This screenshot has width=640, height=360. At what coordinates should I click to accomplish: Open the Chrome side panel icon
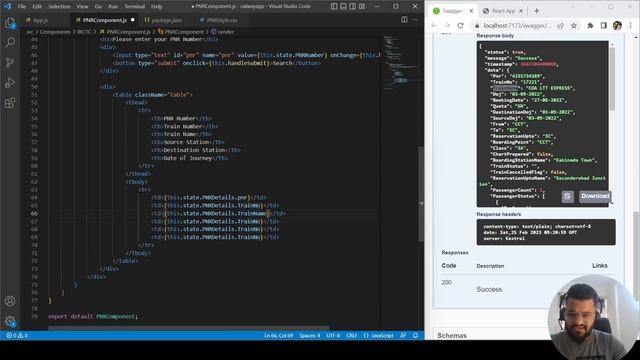[604, 25]
